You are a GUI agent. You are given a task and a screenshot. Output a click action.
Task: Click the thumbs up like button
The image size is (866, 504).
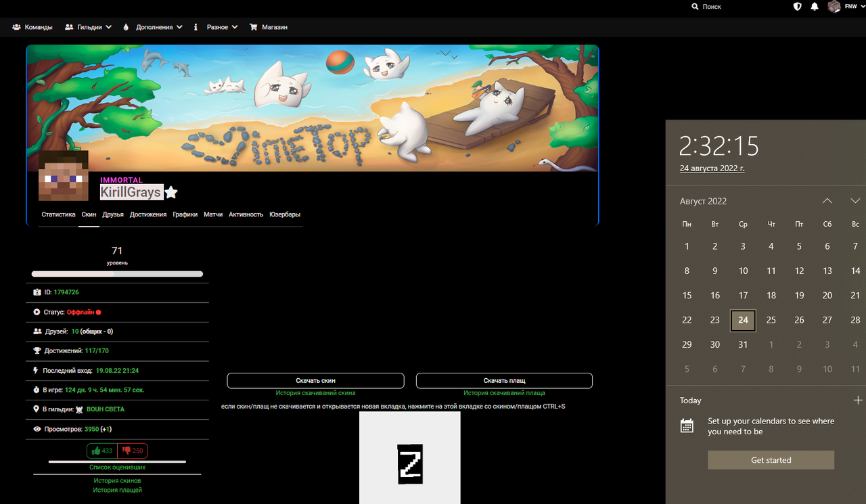pyautogui.click(x=101, y=451)
